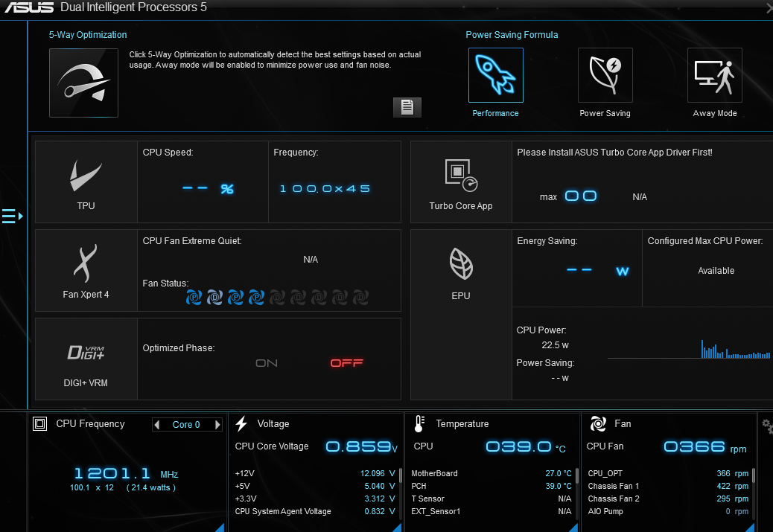Click the MotherBoard temperature row
The image size is (773, 532).
(492, 473)
